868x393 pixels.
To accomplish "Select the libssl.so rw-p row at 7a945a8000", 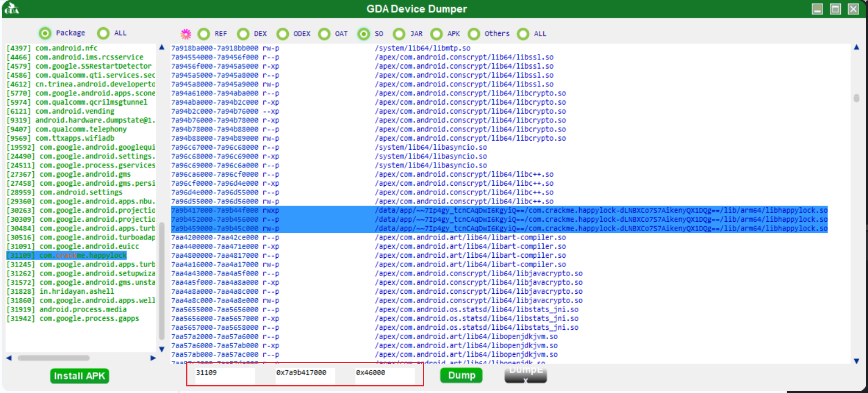I will click(362, 84).
